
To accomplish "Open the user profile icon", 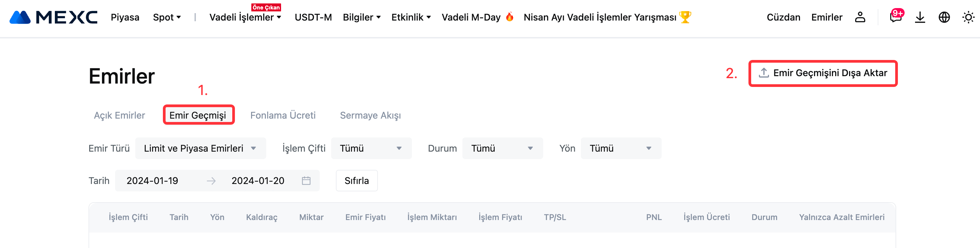I will click(x=860, y=18).
